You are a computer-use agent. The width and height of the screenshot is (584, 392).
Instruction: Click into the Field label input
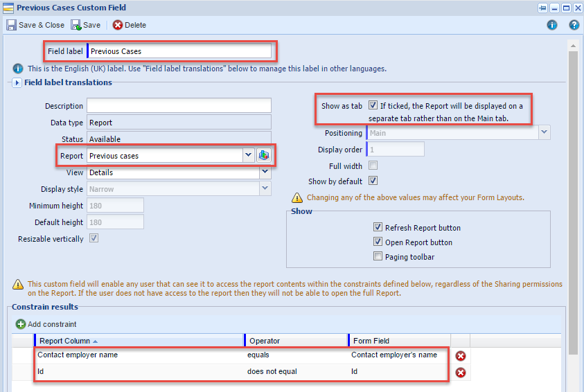[179, 51]
